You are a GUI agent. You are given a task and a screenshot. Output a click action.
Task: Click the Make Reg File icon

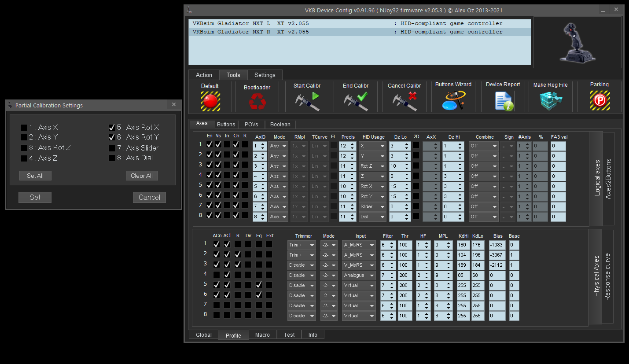551,100
